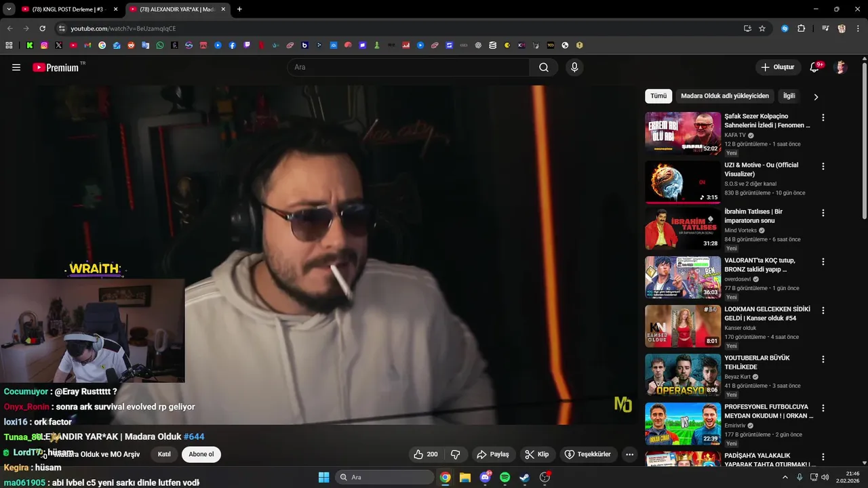The height and width of the screenshot is (488, 868).
Task: Open the account avatar menu
Action: pyautogui.click(x=841, y=67)
